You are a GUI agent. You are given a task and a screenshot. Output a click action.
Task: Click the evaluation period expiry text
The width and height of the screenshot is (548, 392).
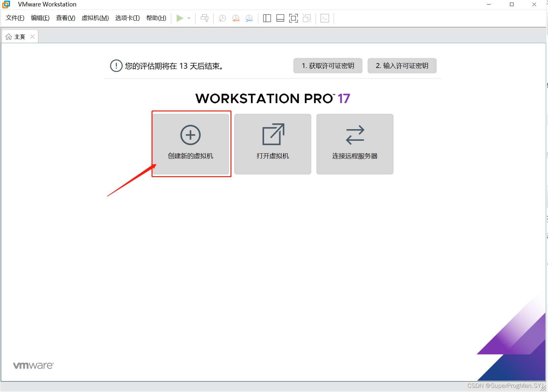[174, 66]
